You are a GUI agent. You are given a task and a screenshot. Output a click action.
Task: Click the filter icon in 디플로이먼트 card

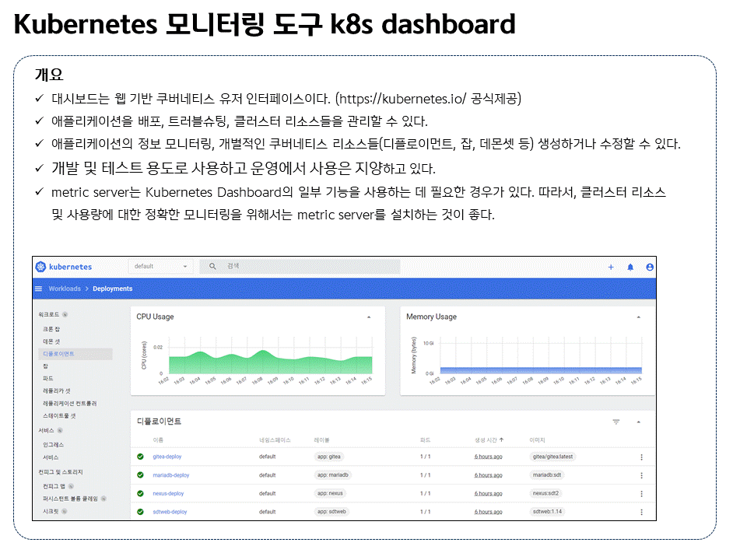tap(616, 422)
